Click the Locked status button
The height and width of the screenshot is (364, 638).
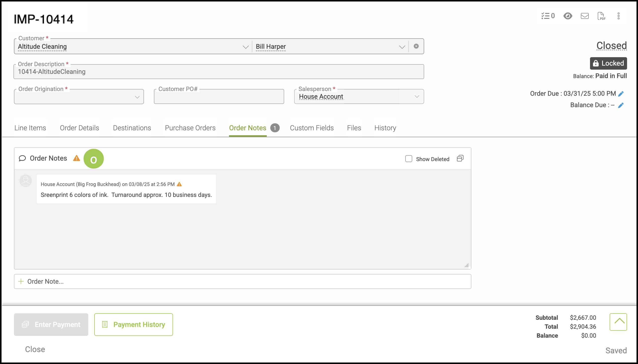(x=608, y=63)
